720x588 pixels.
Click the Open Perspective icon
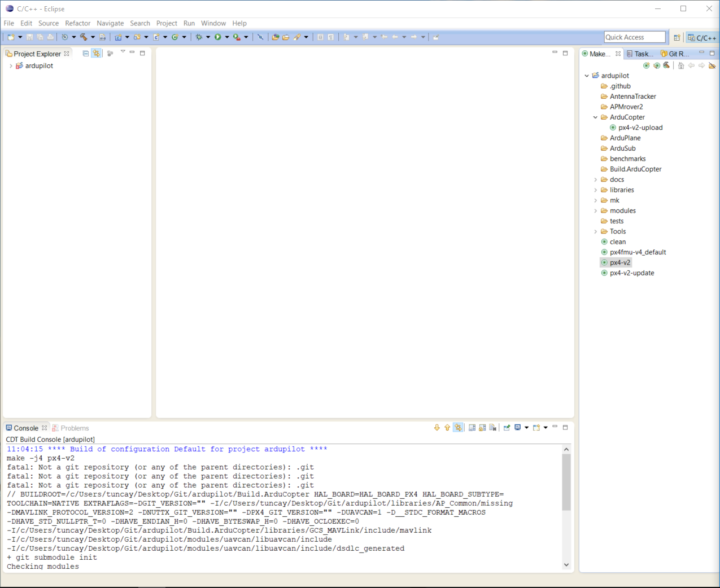click(x=677, y=38)
